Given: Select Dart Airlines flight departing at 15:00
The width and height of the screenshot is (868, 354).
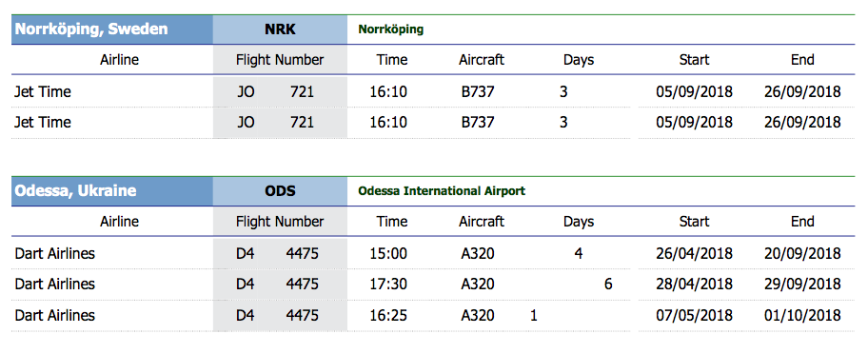Looking at the screenshot, I should (x=433, y=254).
